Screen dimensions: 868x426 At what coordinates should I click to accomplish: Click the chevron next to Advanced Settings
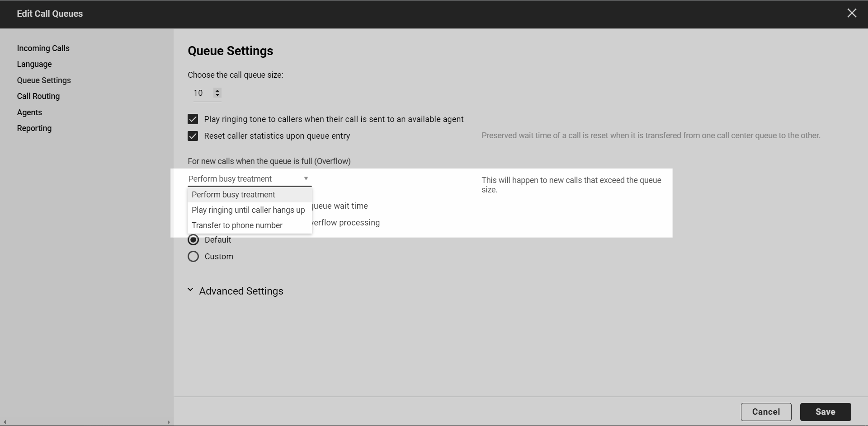[x=190, y=290]
